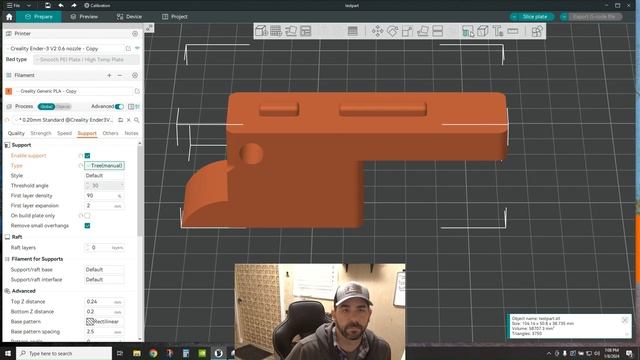Select the Measure ruler tool
Image resolution: width=640 pixels, height=360 pixels.
pos(513,31)
